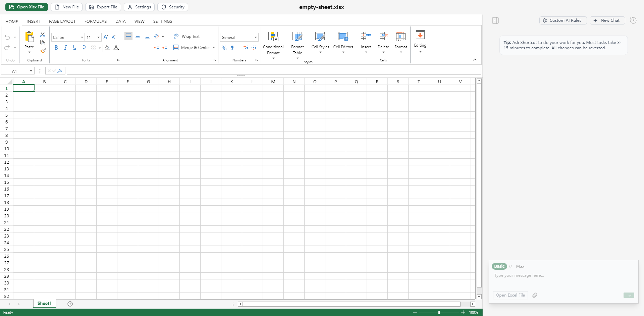The width and height of the screenshot is (644, 316).
Task: Toggle bold formatting
Action: [56, 48]
